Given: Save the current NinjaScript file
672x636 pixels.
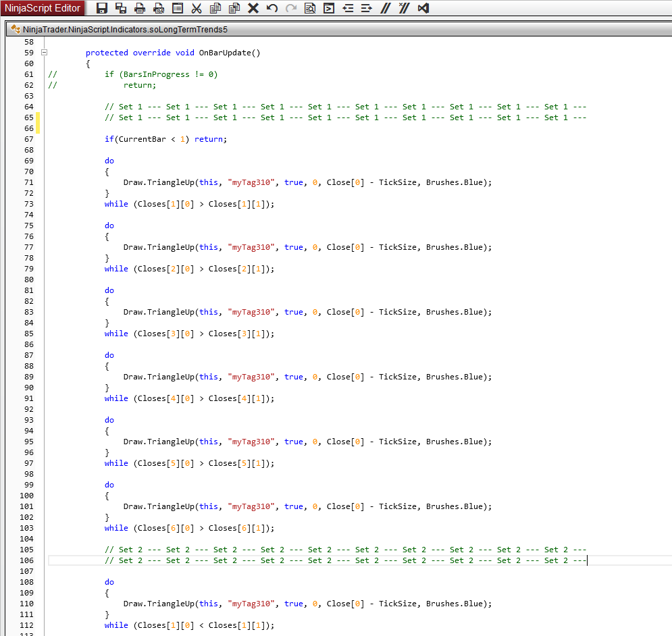Looking at the screenshot, I should (x=101, y=8).
